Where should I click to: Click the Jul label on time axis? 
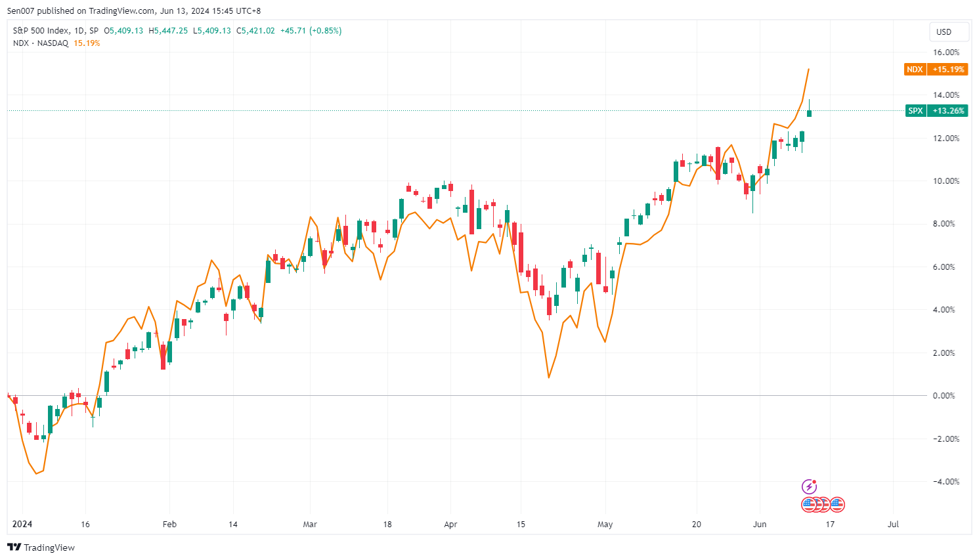click(893, 525)
